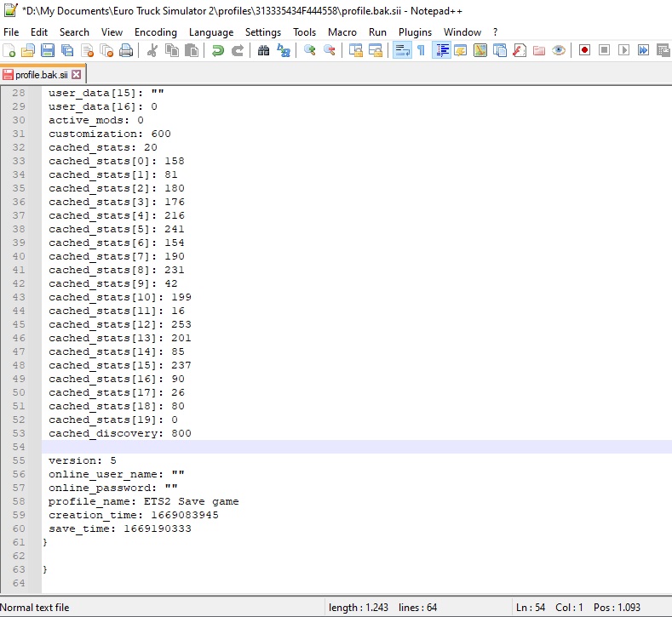
Task: Click the Close All files icon
Action: (x=106, y=50)
